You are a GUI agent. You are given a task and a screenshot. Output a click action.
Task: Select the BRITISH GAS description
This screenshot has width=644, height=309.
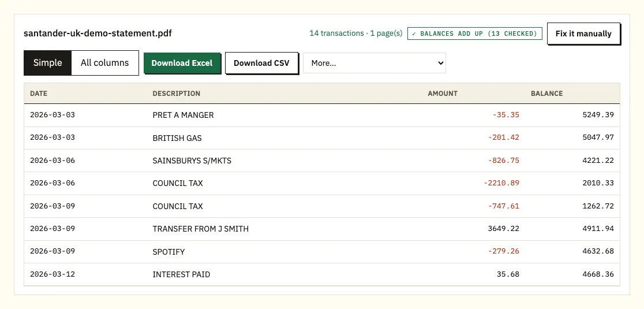(x=177, y=139)
